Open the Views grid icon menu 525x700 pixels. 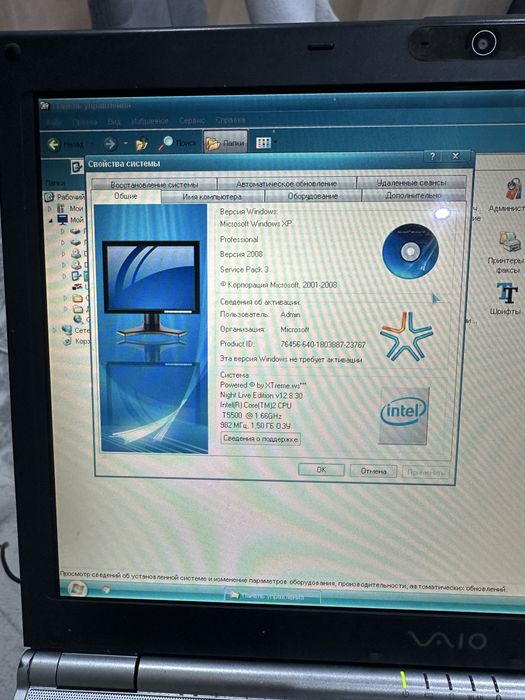[263, 143]
